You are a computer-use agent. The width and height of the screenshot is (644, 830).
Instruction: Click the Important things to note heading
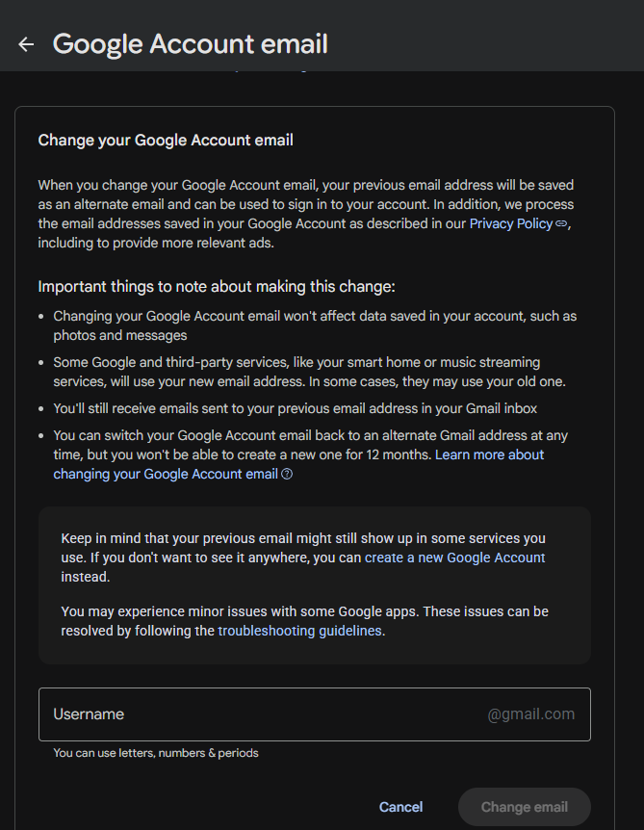coord(217,287)
